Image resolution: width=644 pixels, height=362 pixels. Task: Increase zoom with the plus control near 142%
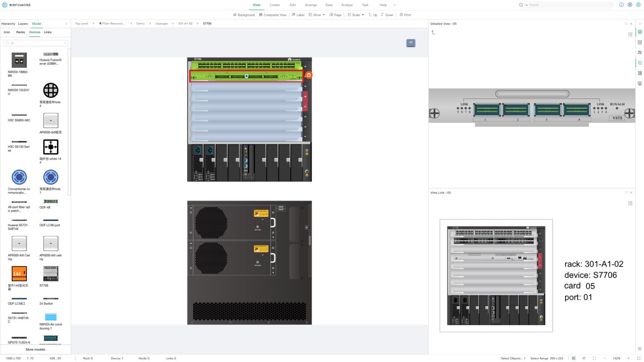pos(628,358)
